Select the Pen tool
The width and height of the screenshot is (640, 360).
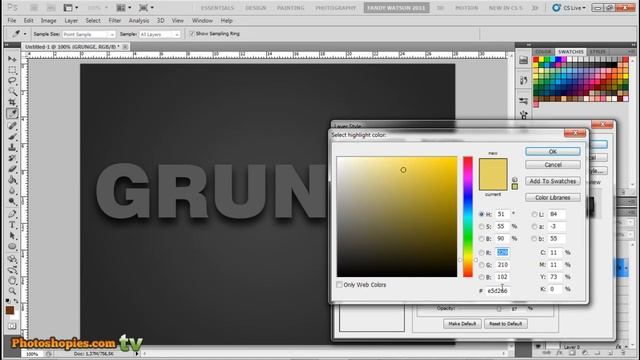point(12,214)
